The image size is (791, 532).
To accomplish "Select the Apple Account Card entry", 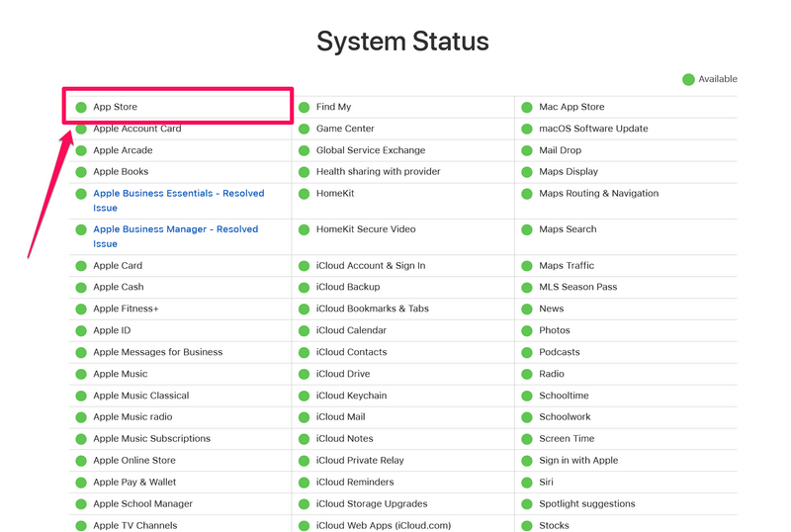I will click(x=137, y=129).
